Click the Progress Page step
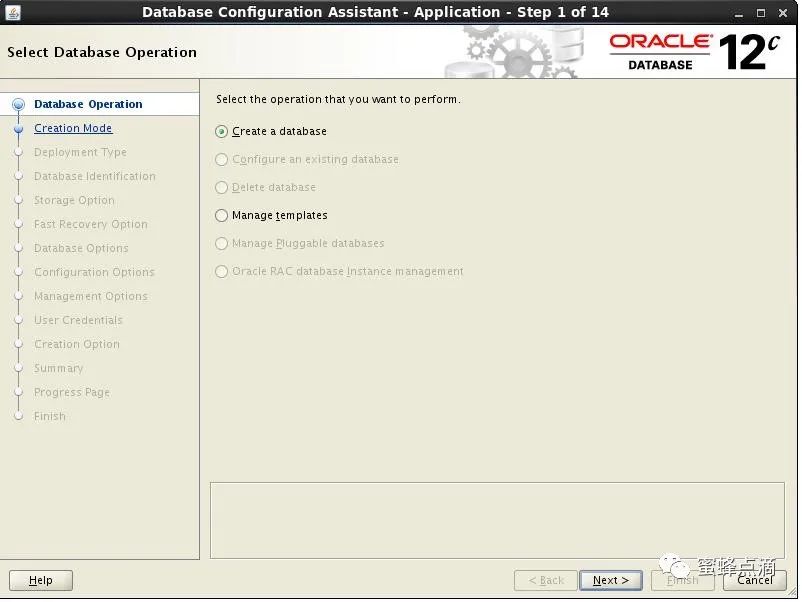Image resolution: width=802 pixels, height=602 pixels. click(72, 393)
